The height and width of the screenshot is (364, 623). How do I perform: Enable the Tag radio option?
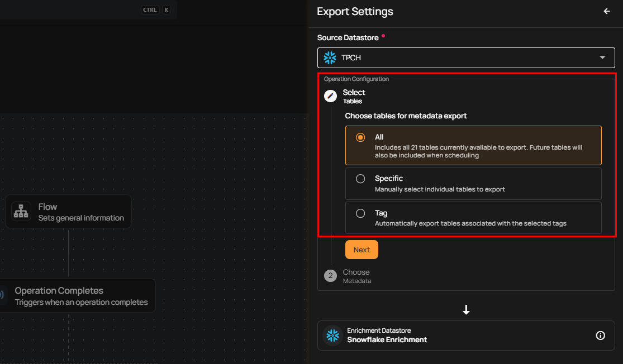point(360,213)
